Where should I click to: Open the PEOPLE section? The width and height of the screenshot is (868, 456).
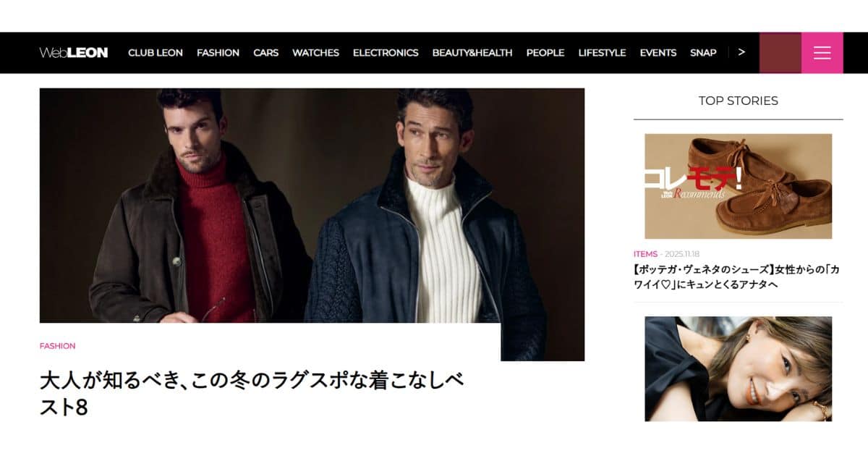(545, 53)
